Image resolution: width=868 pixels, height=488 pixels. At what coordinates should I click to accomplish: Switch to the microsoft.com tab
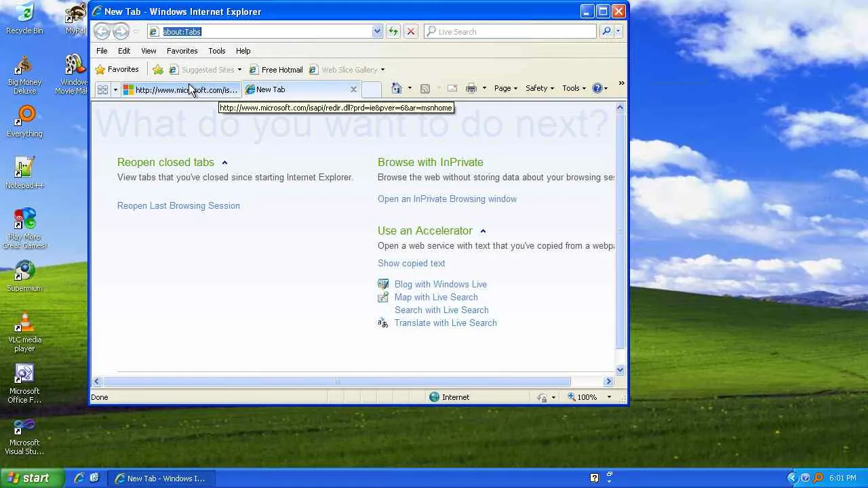point(180,89)
